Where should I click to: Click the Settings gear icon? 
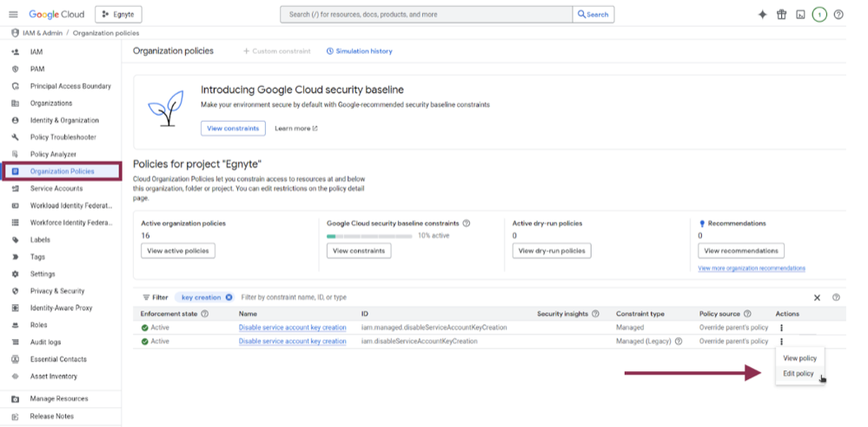(16, 274)
